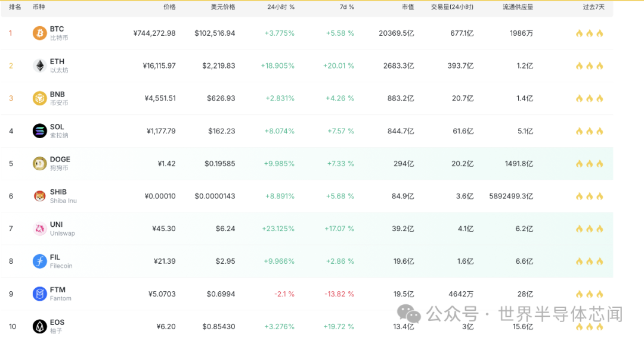Click ETH 24h change +18.905%
The width and height of the screenshot is (644, 340).
tap(278, 65)
